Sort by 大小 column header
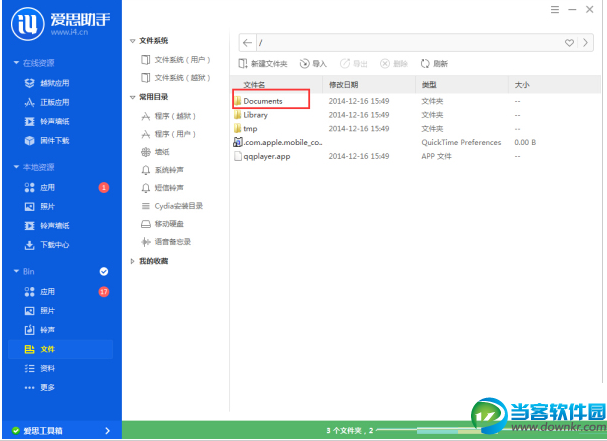The height and width of the screenshot is (441, 607). click(554, 84)
